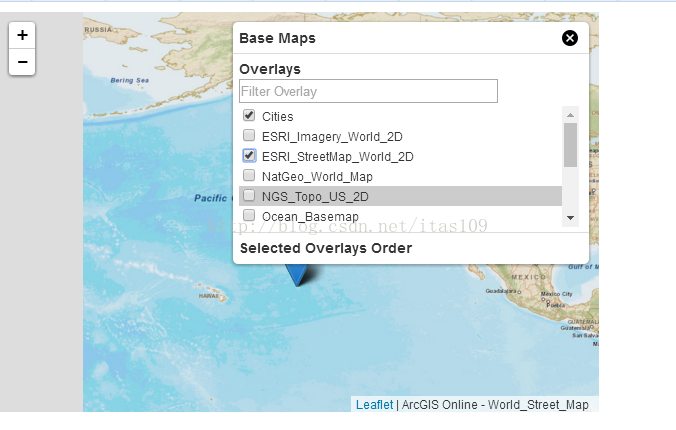
Task: Click the Cities label text
Action: [x=278, y=116]
